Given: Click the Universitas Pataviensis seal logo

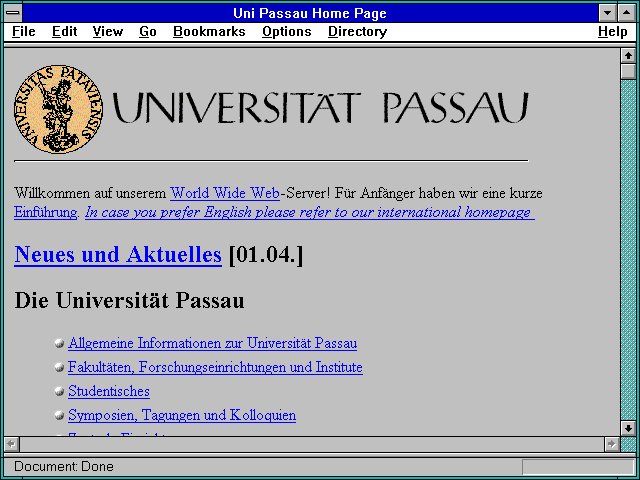Looking at the screenshot, I should (58, 109).
